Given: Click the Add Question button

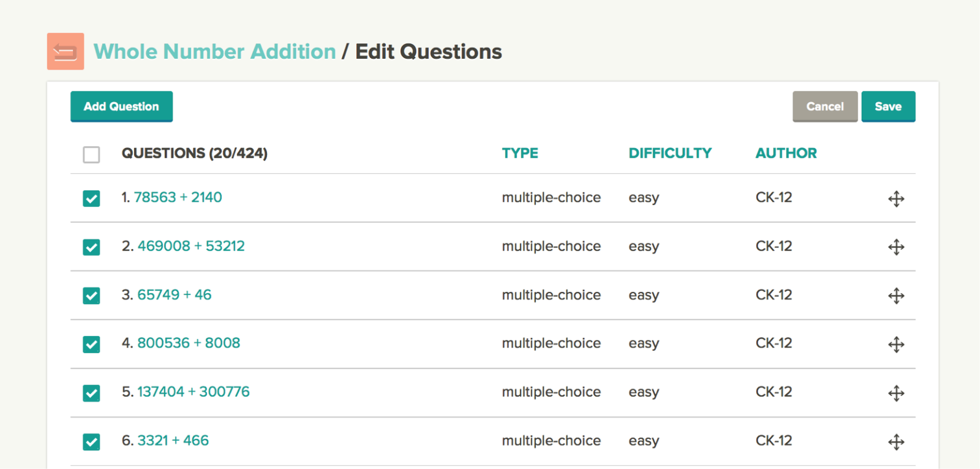Looking at the screenshot, I should click(x=121, y=106).
